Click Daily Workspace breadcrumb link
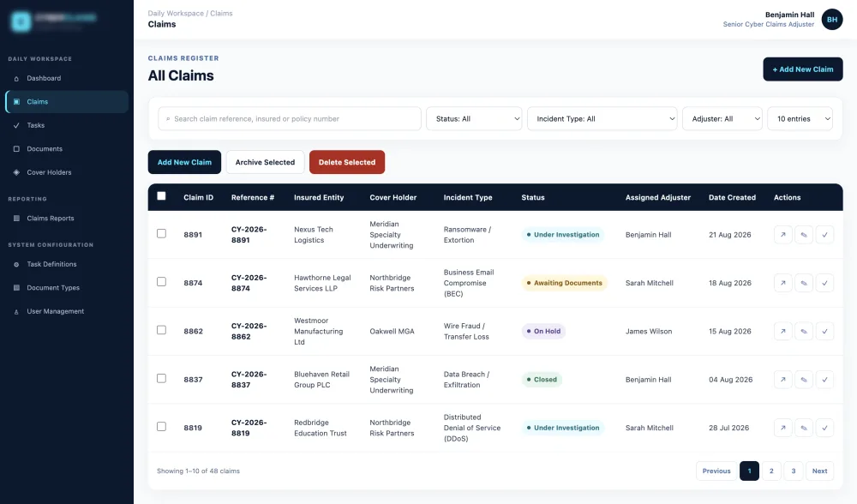The height and width of the screenshot is (504, 857). (x=176, y=13)
